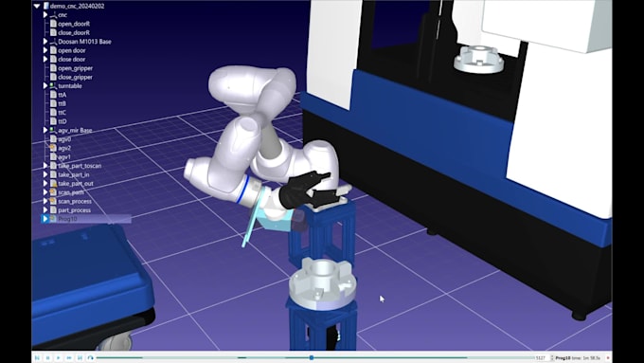
Task: Expand the take_part_toscan program
Action: pos(45,166)
